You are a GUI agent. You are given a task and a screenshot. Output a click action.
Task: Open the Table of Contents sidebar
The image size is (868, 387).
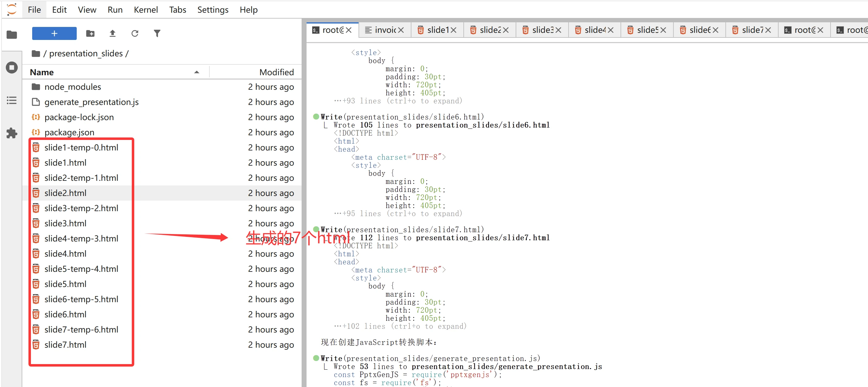click(12, 100)
